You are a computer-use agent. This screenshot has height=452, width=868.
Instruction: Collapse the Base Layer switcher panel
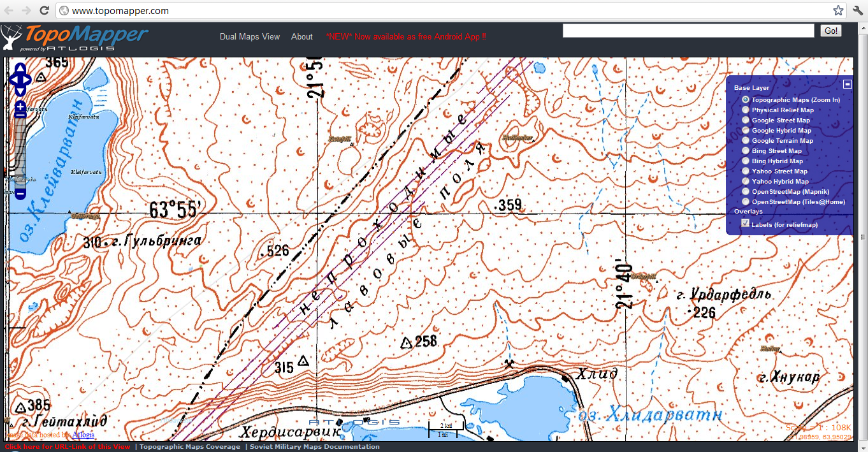pos(847,84)
